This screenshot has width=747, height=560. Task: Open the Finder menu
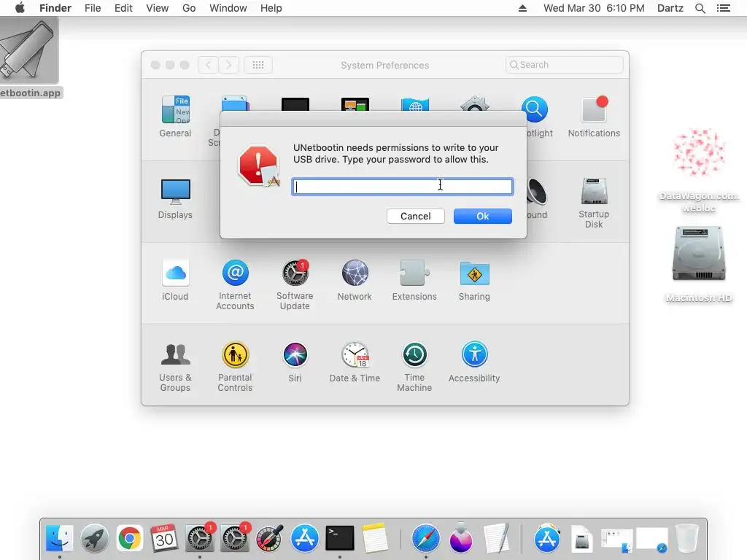pos(55,8)
